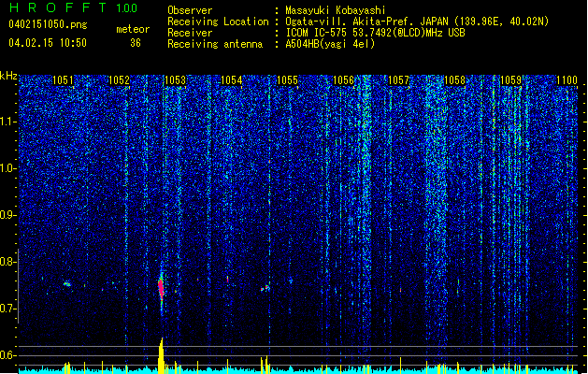Click the receiver line ICOM IC-575 53.7492
The height and width of the screenshot is (374, 588).
pos(375,33)
